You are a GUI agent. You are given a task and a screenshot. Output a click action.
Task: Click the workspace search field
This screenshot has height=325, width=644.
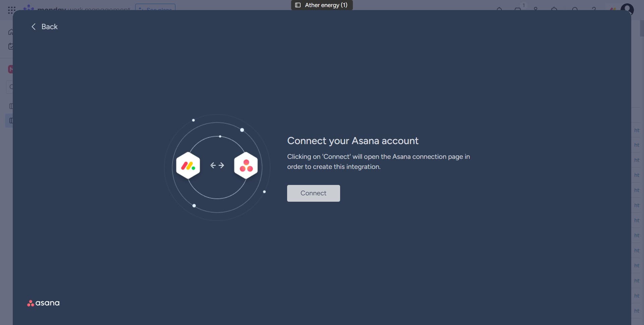tap(11, 86)
